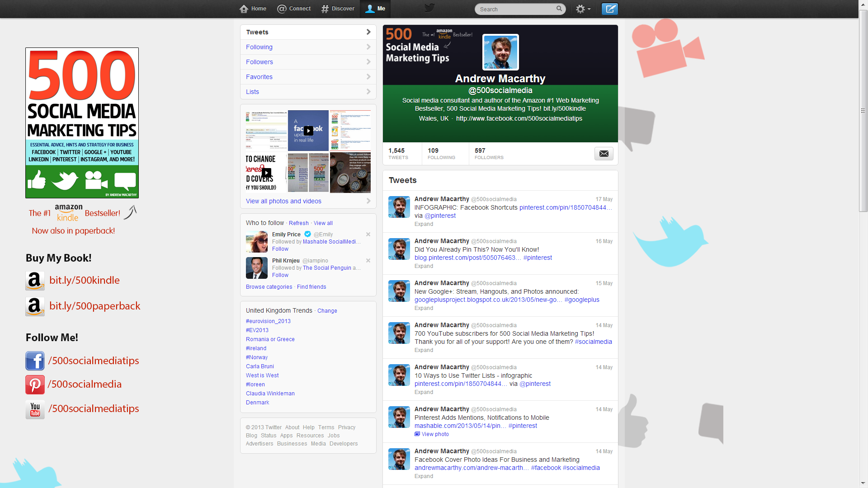Click @pinterest mention in 17 May tweet
The height and width of the screenshot is (488, 868).
pos(440,216)
